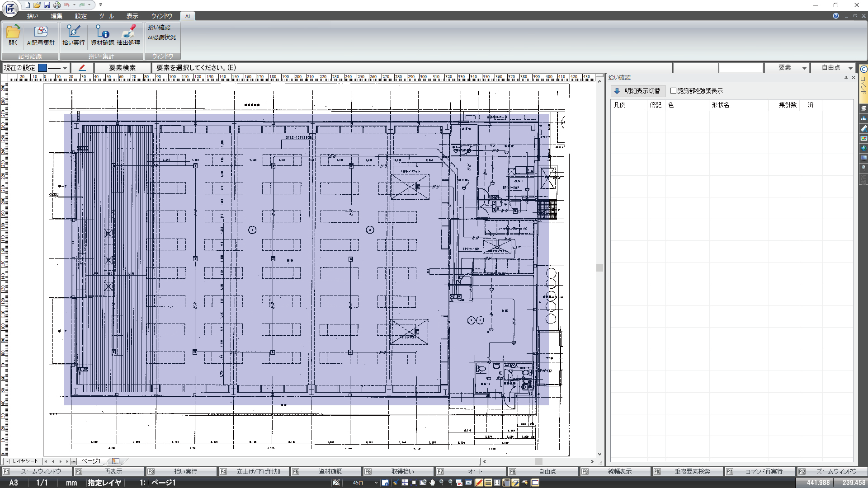Click the zoom out magnifier in status bar

(x=450, y=483)
